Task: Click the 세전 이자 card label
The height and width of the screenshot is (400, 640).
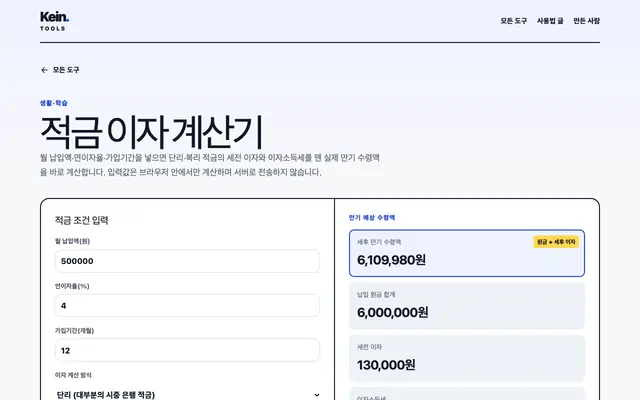Action: (x=369, y=347)
